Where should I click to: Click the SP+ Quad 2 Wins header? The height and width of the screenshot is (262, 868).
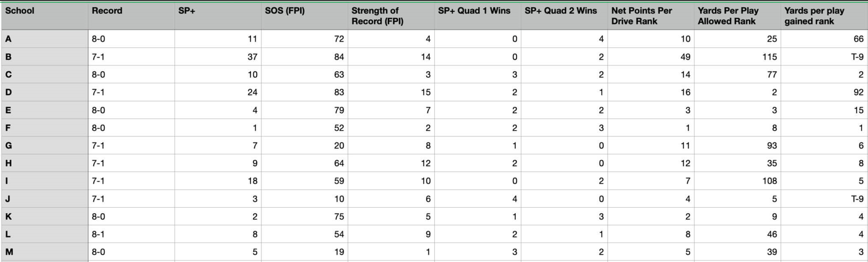[564, 16]
